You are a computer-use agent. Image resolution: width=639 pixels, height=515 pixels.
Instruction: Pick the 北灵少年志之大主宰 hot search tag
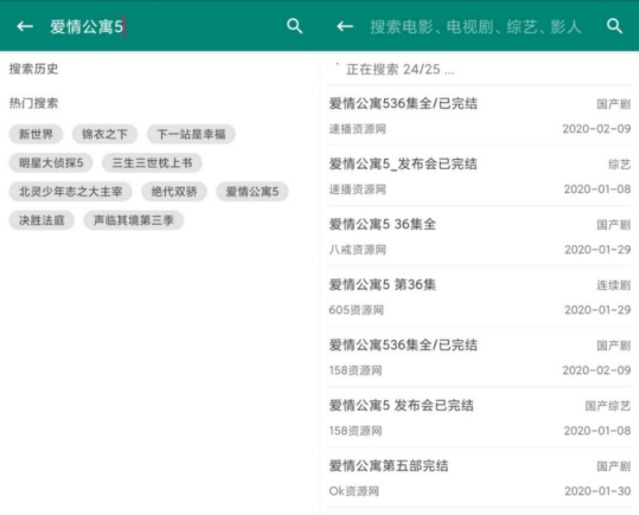pyautogui.click(x=71, y=191)
